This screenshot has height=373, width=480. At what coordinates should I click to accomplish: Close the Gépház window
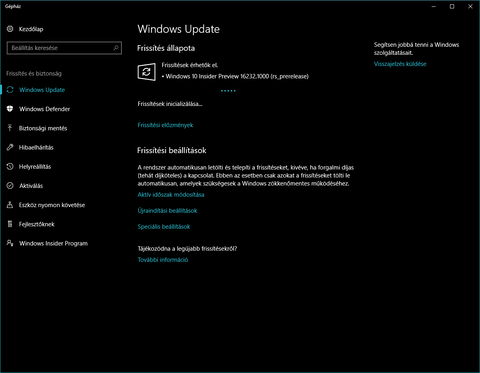(470, 7)
